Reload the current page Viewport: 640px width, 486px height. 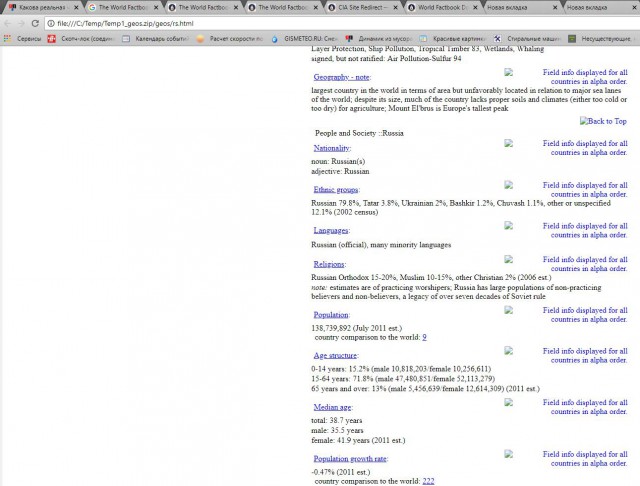pos(35,23)
